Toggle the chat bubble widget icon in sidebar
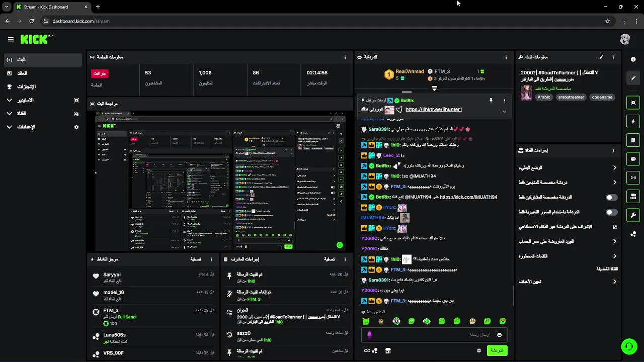644x362 pixels. [633, 159]
